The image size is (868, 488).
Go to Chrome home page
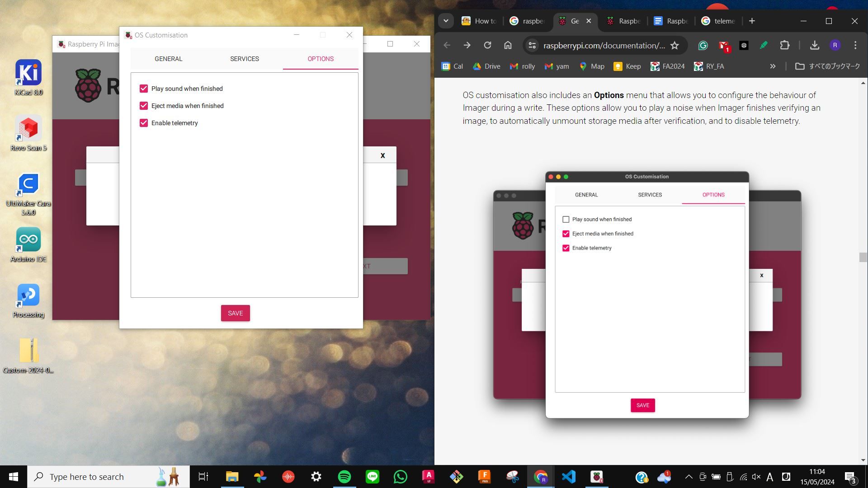click(508, 45)
